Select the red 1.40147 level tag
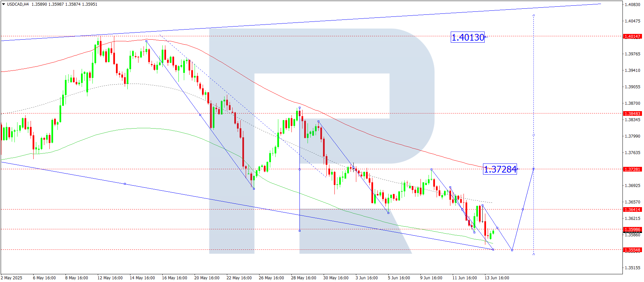This screenshot has height=282, width=644. (632, 36)
